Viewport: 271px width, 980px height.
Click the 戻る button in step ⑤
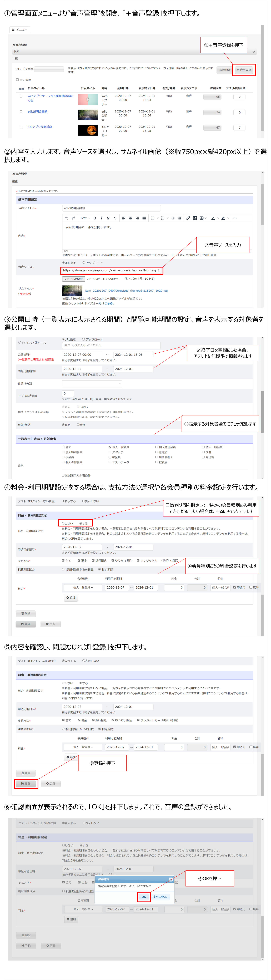coord(50,783)
